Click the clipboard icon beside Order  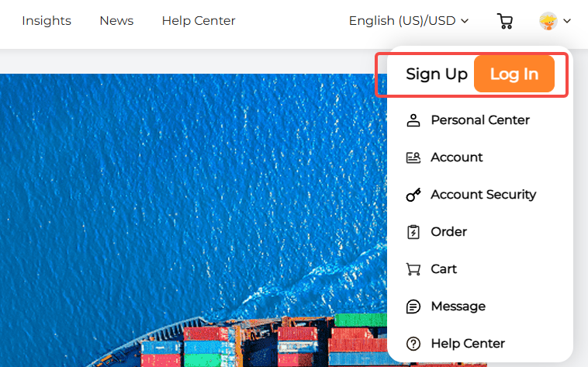tap(413, 231)
